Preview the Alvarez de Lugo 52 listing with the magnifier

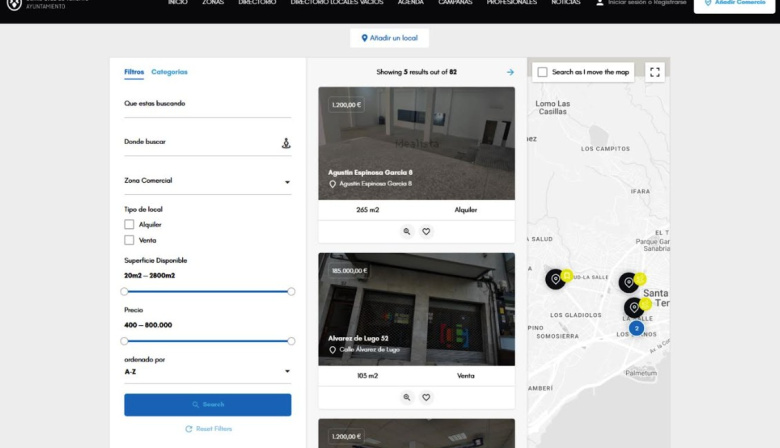(407, 397)
